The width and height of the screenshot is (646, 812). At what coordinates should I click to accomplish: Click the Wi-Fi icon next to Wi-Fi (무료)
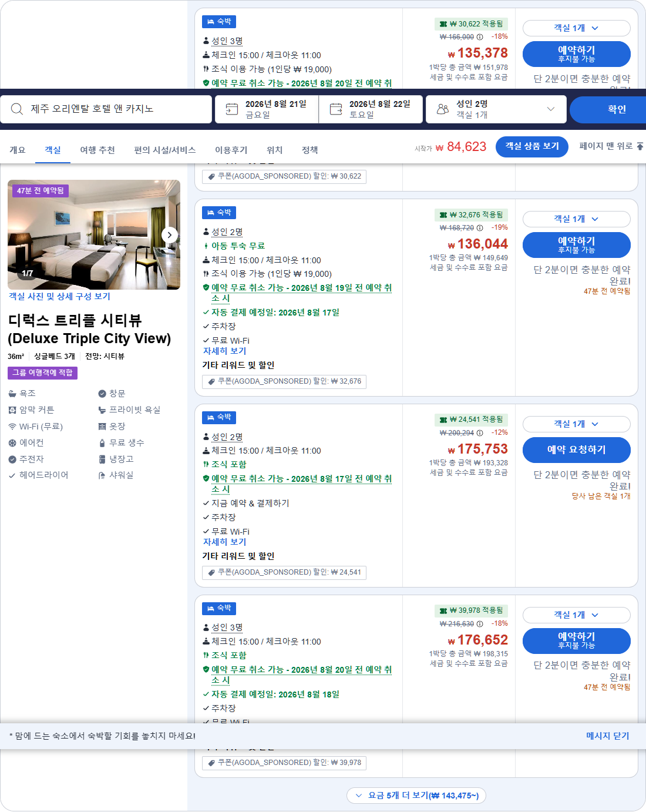12,427
